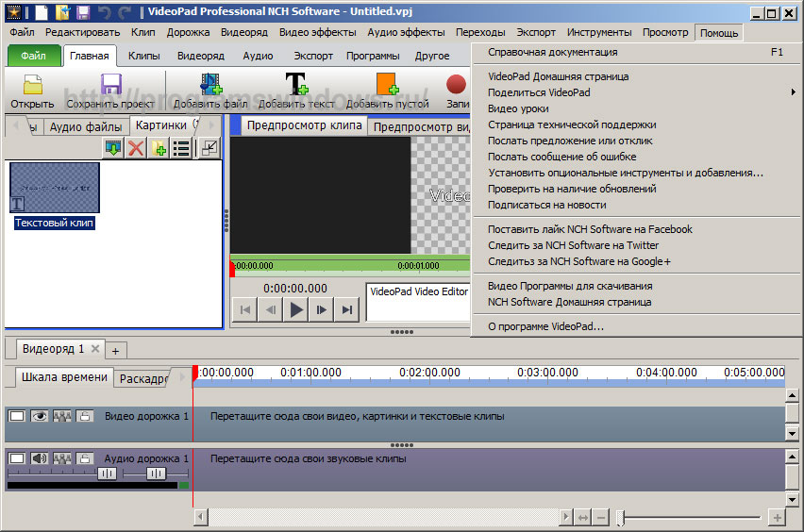Toggle the selection box on Video track 1
Screen dimensions: 804x532
17,416
